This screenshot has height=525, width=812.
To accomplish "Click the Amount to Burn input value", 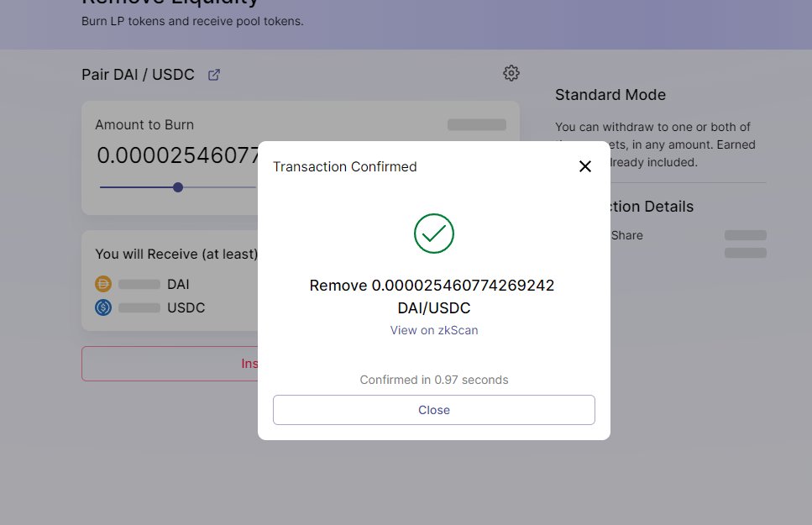I will 177,155.
